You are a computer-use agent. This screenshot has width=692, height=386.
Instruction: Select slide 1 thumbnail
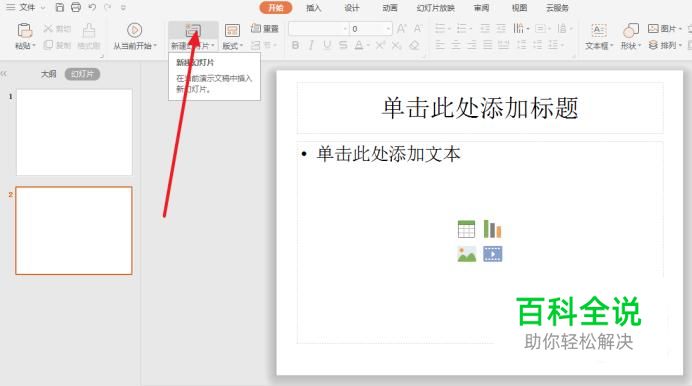coord(74,132)
